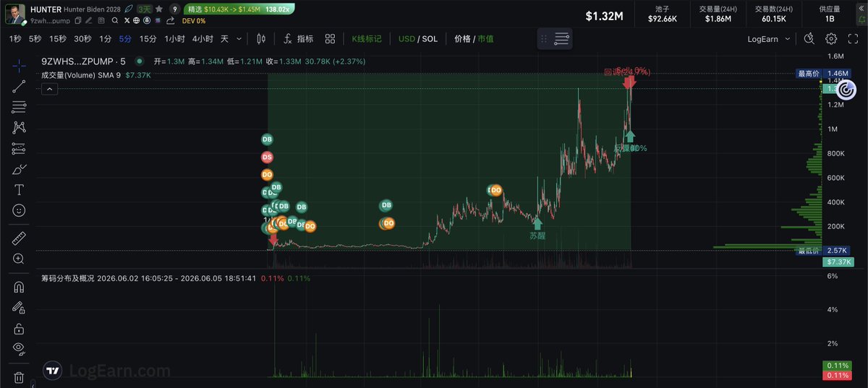Screen dimensions: 868x388
Task: Toggle K线标记 candle markers
Action: click(367, 39)
